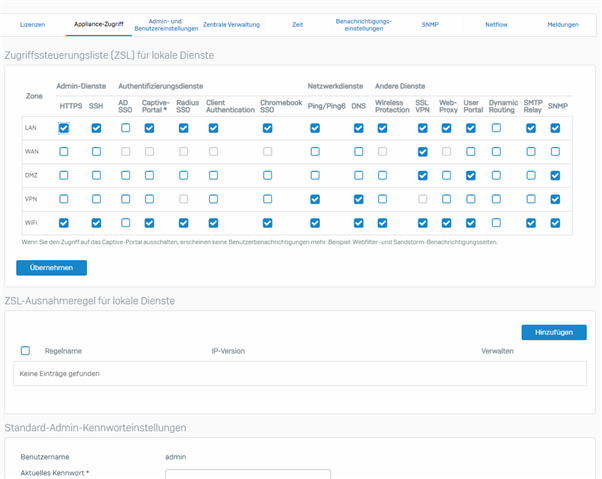Disable SSL VPN for WAN zone
Viewport: 602px width, 479px height.
click(x=423, y=152)
